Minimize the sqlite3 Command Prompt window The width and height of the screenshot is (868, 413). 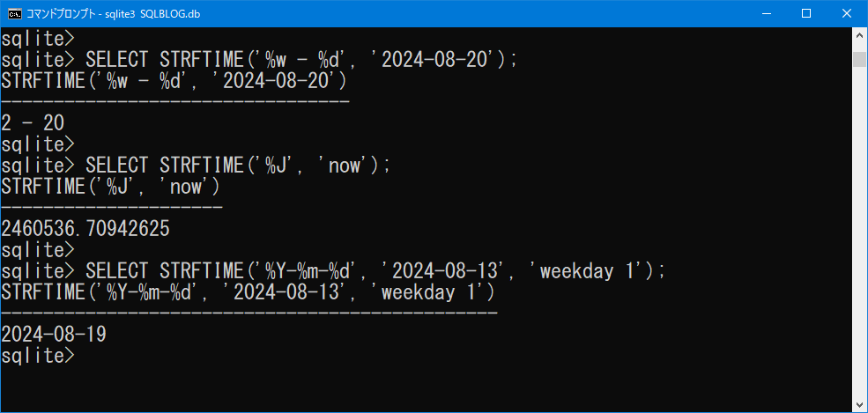click(765, 13)
